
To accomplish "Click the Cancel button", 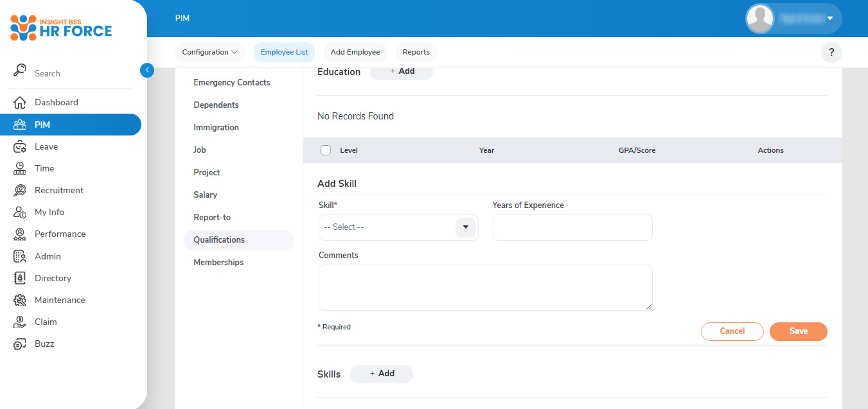I will tap(732, 331).
